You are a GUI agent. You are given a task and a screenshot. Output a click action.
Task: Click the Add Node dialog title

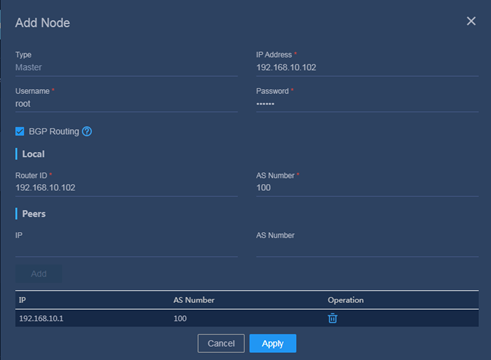click(43, 23)
